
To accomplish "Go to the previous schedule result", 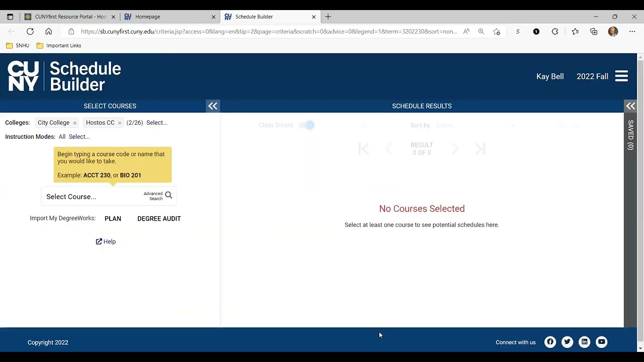I will [x=388, y=149].
